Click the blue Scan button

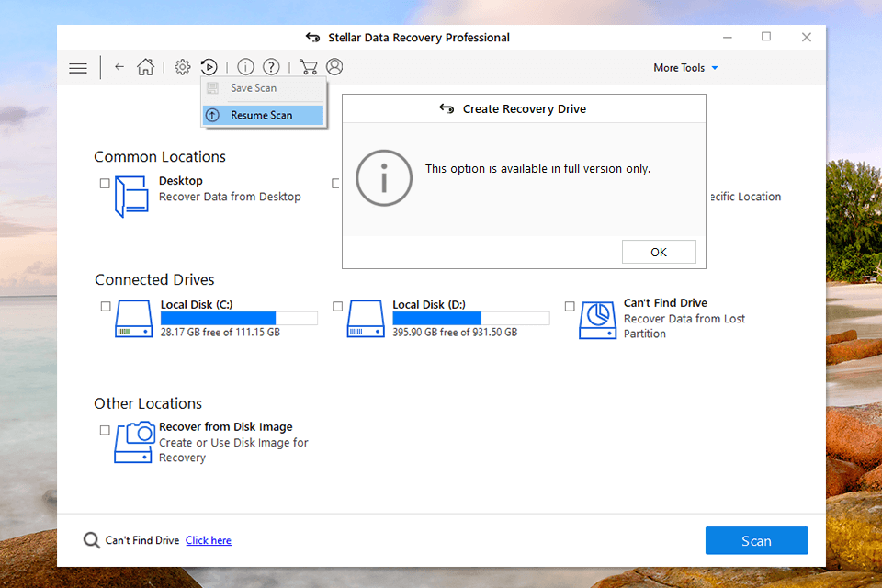click(x=756, y=541)
